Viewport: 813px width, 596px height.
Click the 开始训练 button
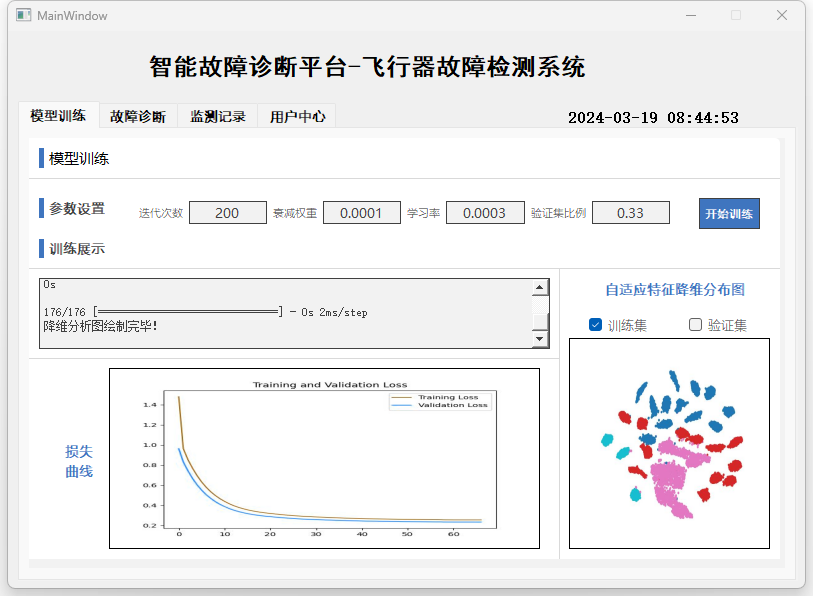point(729,214)
